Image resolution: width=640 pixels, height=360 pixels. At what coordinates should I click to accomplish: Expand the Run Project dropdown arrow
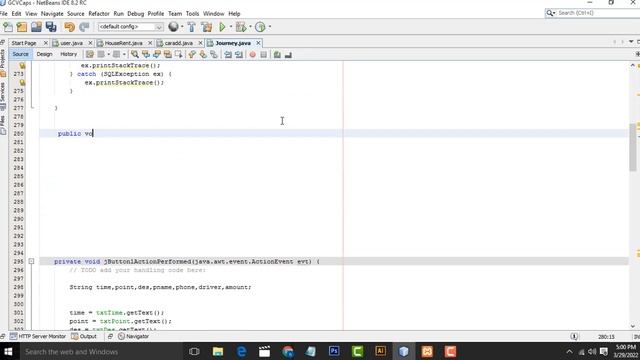coord(231,27)
